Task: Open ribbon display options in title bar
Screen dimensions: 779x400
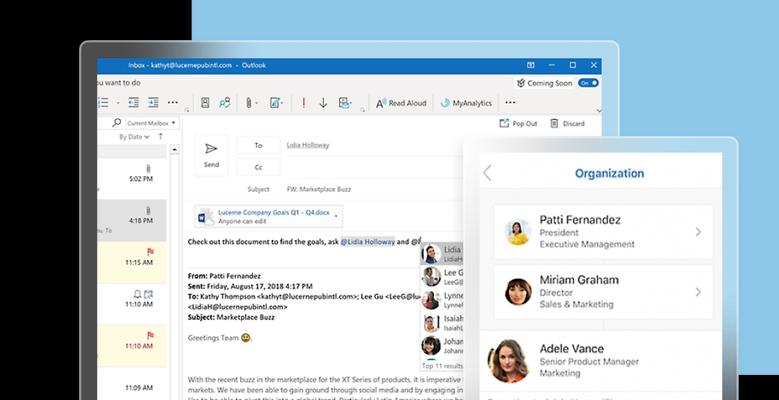Action: coord(531,65)
